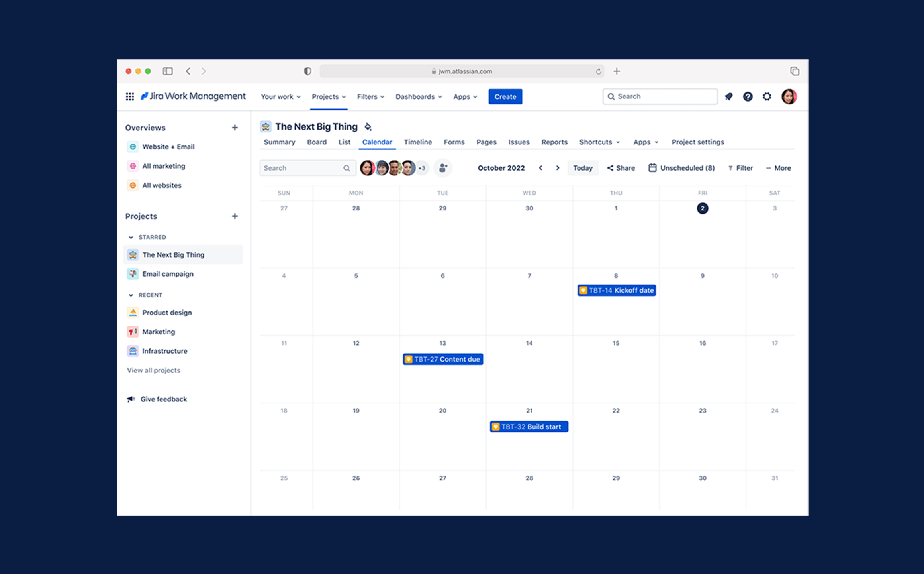
Task: Open the TBT-14 Kickoff date event
Action: pyautogui.click(x=617, y=290)
